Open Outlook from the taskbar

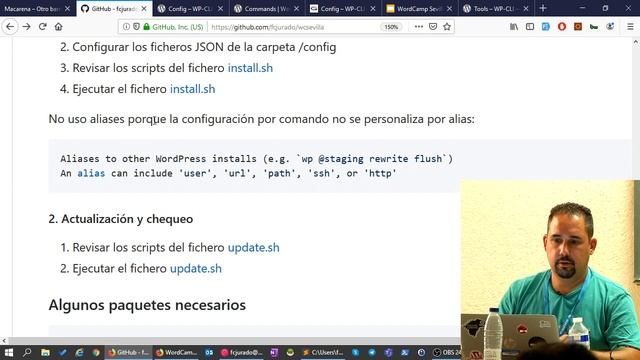point(209,352)
